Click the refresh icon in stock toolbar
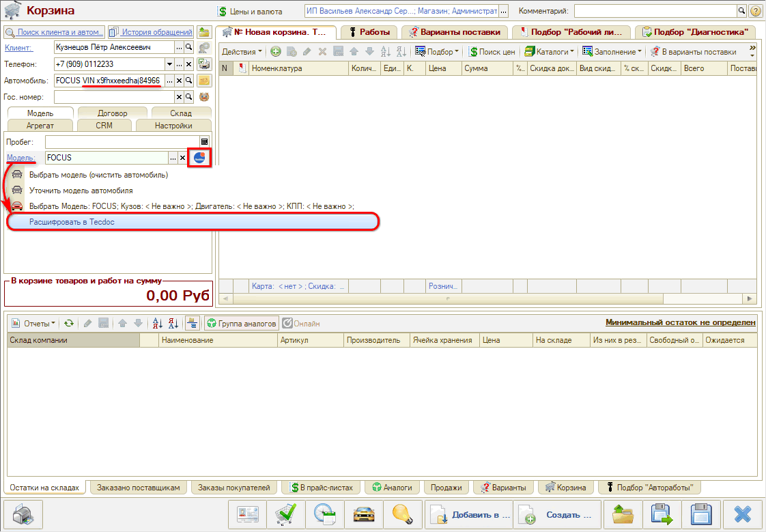 [69, 324]
